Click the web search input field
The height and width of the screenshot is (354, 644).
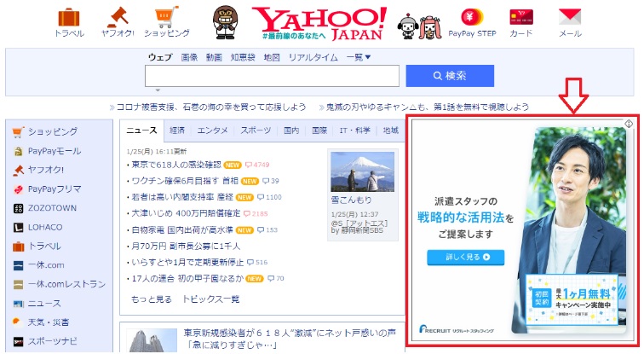click(272, 76)
